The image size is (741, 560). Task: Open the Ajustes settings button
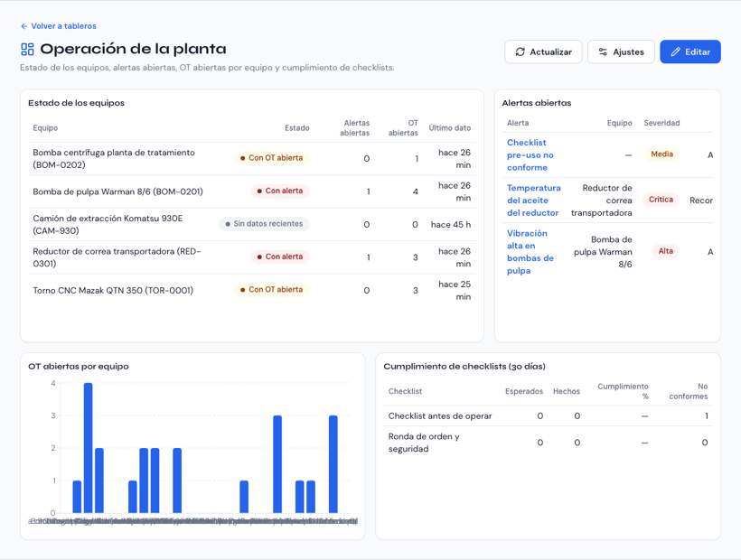621,52
